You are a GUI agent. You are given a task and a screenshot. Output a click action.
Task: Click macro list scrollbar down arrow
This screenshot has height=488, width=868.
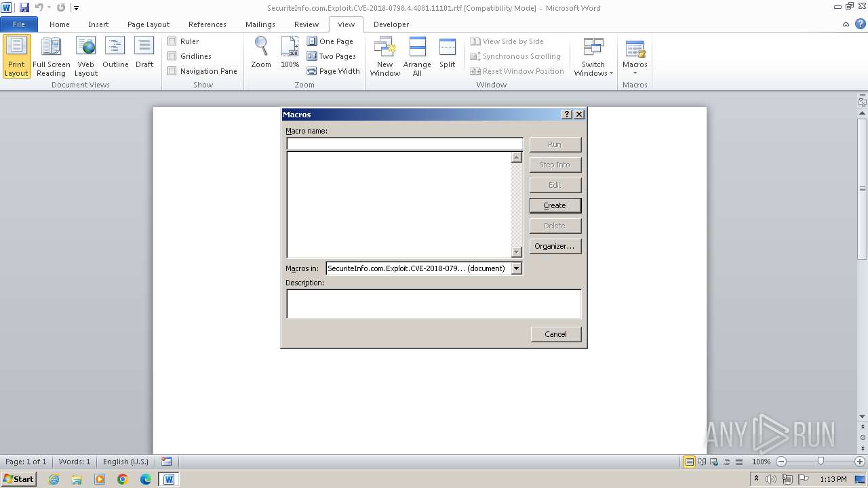point(517,252)
